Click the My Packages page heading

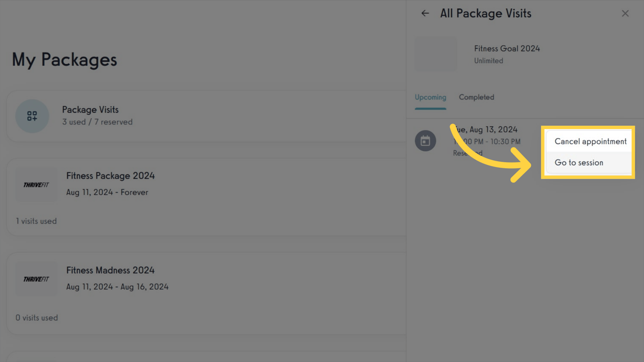tap(65, 60)
